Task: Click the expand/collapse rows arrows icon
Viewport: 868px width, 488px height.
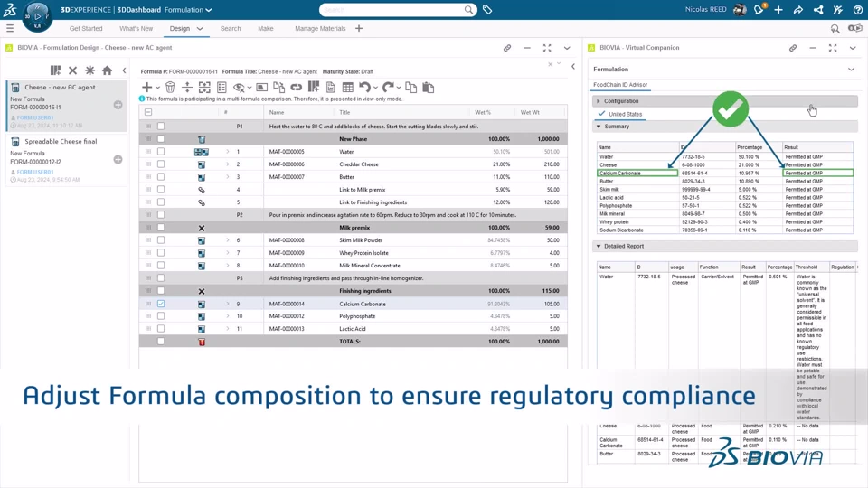Action: tap(187, 87)
